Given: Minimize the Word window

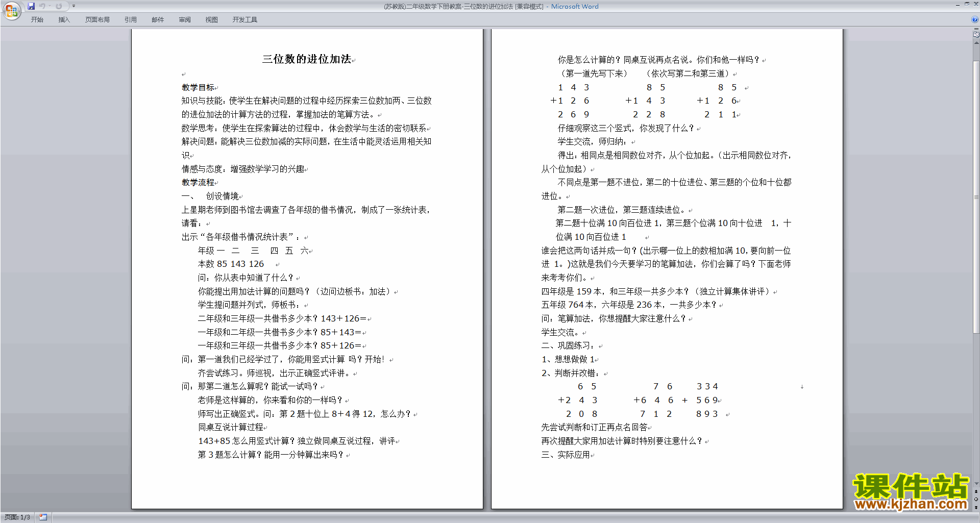Looking at the screenshot, I should [958, 5].
